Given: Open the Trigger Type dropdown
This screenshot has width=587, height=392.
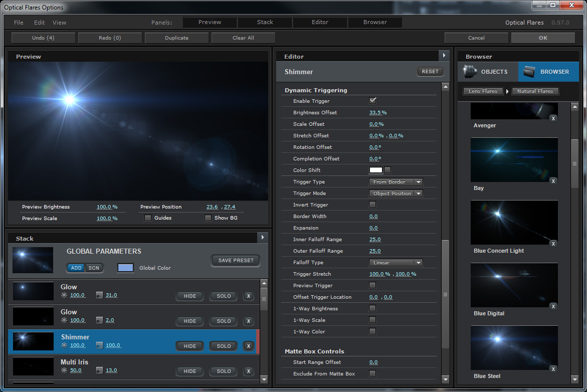Looking at the screenshot, I should 396,182.
